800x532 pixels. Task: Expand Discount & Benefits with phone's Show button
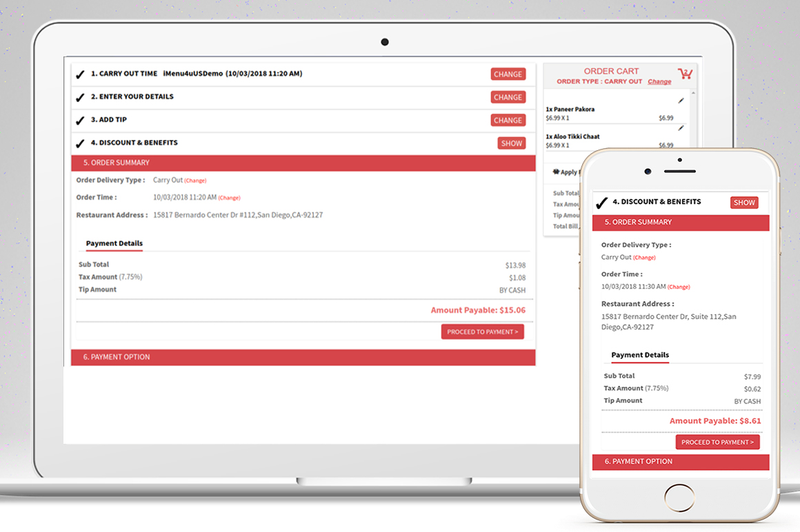point(743,203)
